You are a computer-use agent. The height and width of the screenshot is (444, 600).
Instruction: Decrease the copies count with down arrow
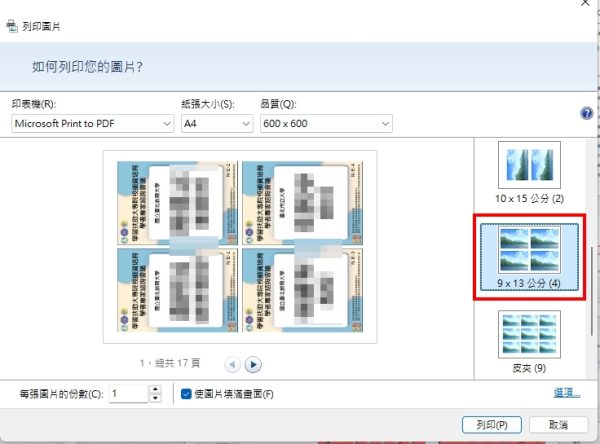[x=155, y=399]
